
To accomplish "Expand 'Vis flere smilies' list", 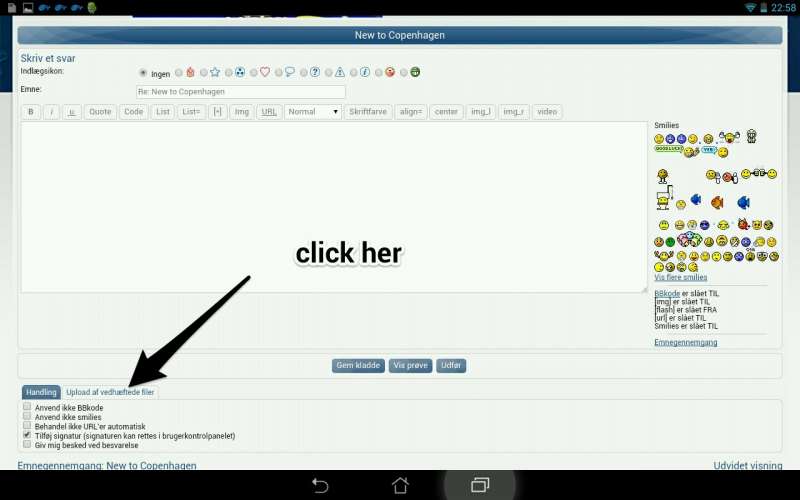I will point(680,277).
